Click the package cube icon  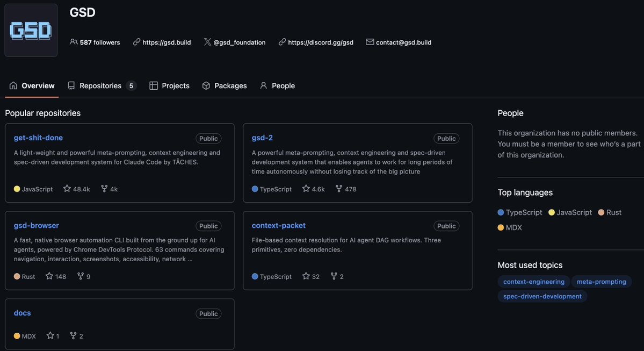(x=206, y=85)
